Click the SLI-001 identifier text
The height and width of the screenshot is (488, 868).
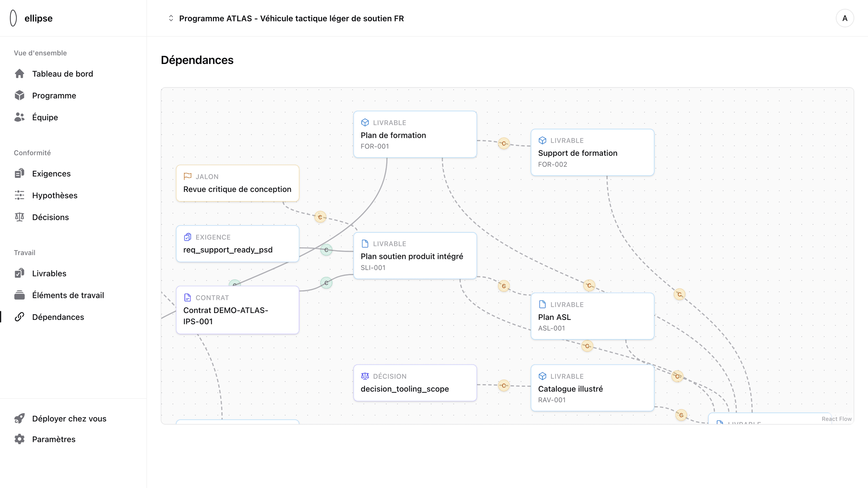click(373, 267)
